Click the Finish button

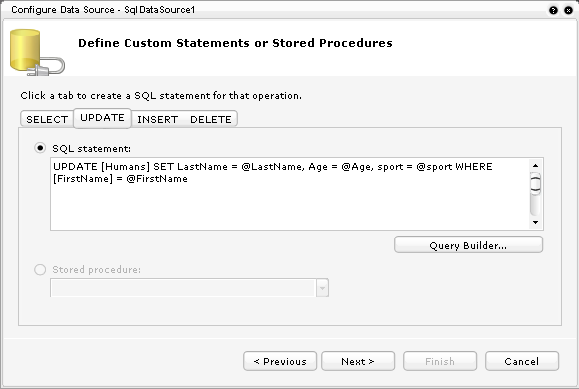point(440,361)
